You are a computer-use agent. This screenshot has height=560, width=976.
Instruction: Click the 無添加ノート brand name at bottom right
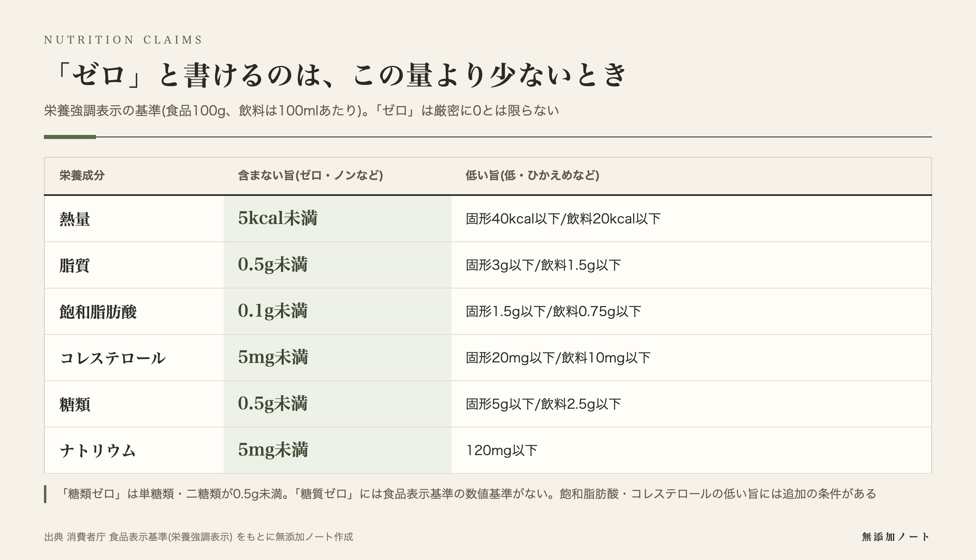[x=896, y=537]
